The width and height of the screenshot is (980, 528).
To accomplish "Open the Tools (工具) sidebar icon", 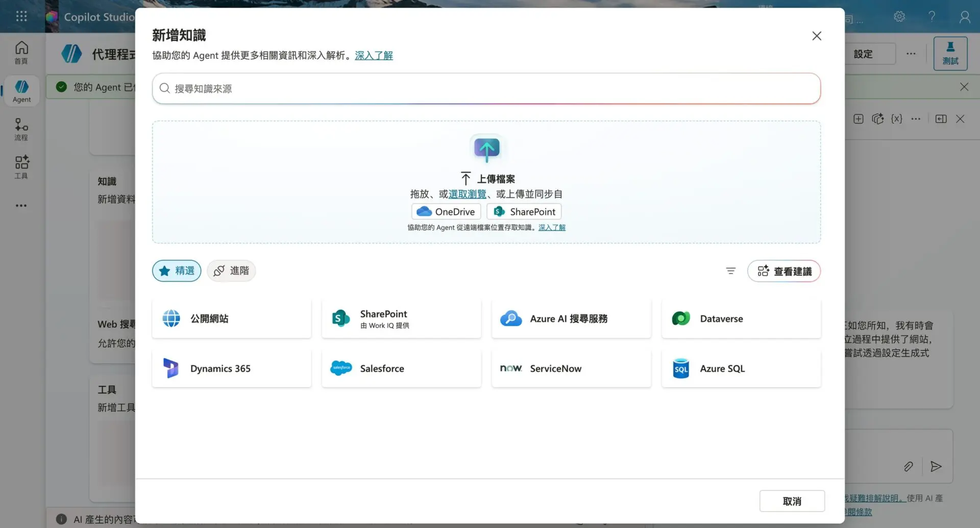I will [21, 167].
